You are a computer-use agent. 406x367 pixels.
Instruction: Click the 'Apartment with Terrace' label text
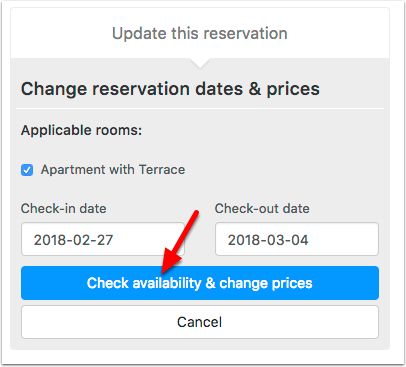(113, 170)
